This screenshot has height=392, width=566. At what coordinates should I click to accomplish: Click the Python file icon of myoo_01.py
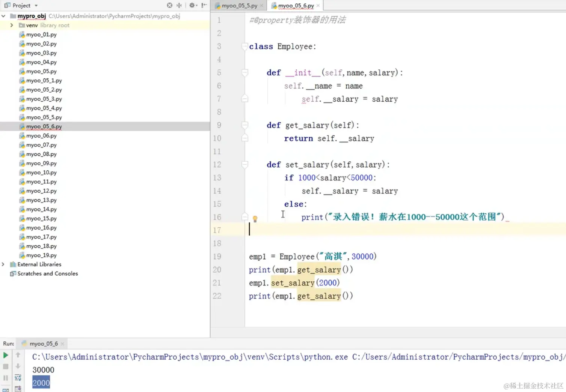[22, 35]
